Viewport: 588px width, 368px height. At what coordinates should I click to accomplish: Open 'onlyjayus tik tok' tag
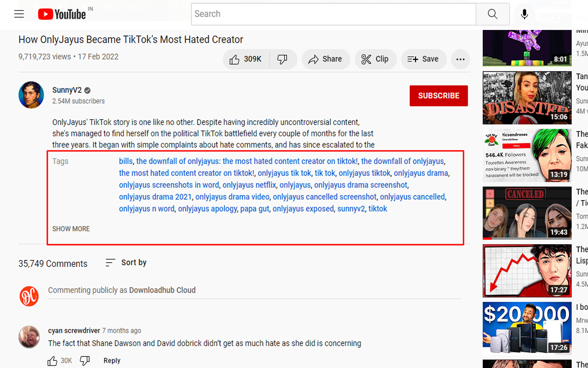pyautogui.click(x=284, y=173)
